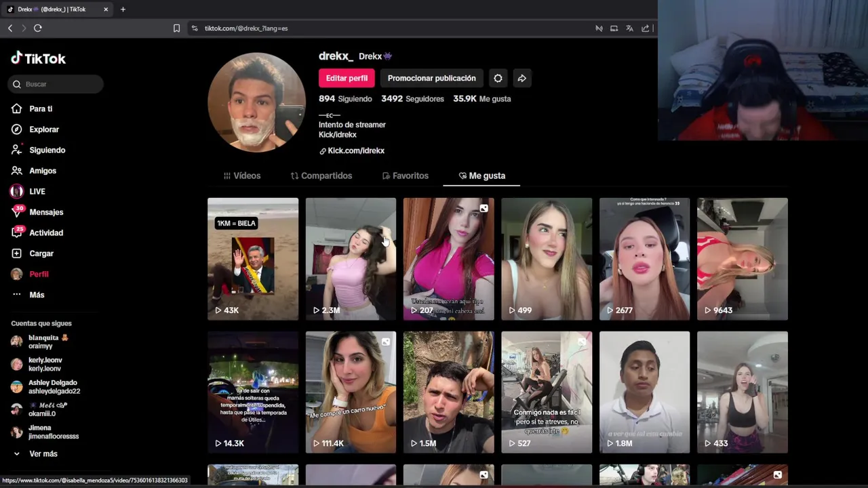This screenshot has width=868, height=488.
Task: Close the Drekx TikTok tab
Action: pyautogui.click(x=106, y=9)
